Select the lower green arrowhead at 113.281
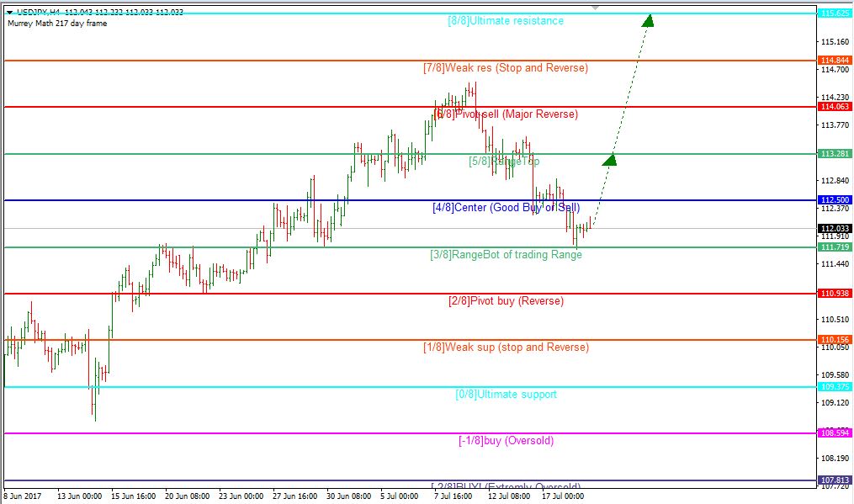This screenshot has height=504, width=854. pyautogui.click(x=610, y=160)
